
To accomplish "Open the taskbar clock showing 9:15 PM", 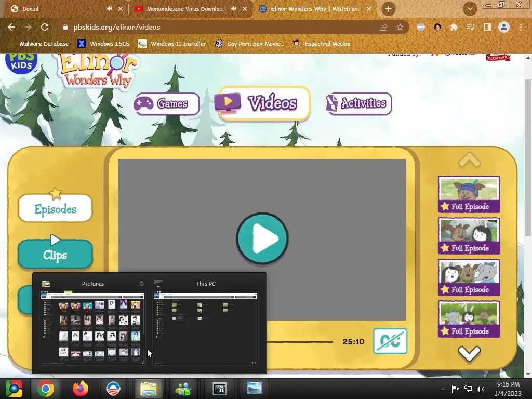I will [x=508, y=389].
